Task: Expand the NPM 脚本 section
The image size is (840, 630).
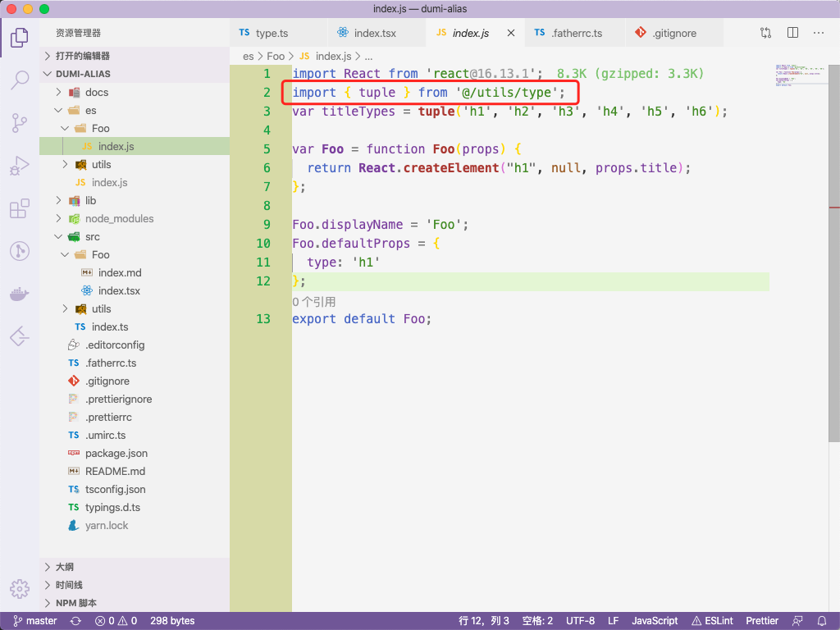Action: pos(135,603)
